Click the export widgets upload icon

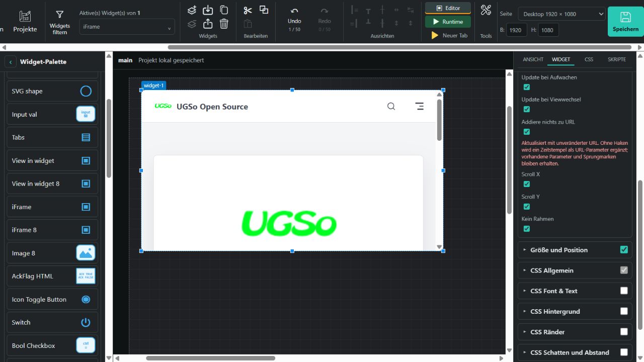coord(208,24)
